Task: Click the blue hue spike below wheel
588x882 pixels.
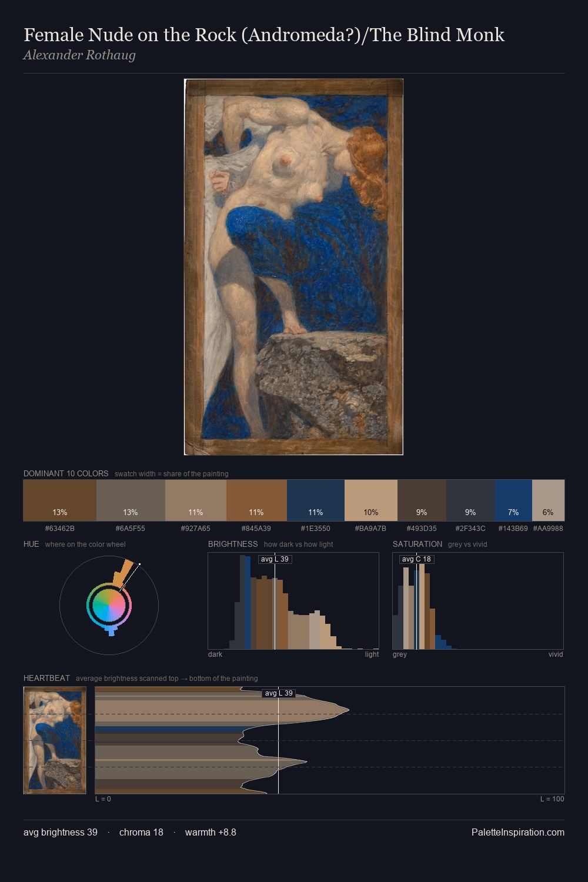Action: coord(111,631)
